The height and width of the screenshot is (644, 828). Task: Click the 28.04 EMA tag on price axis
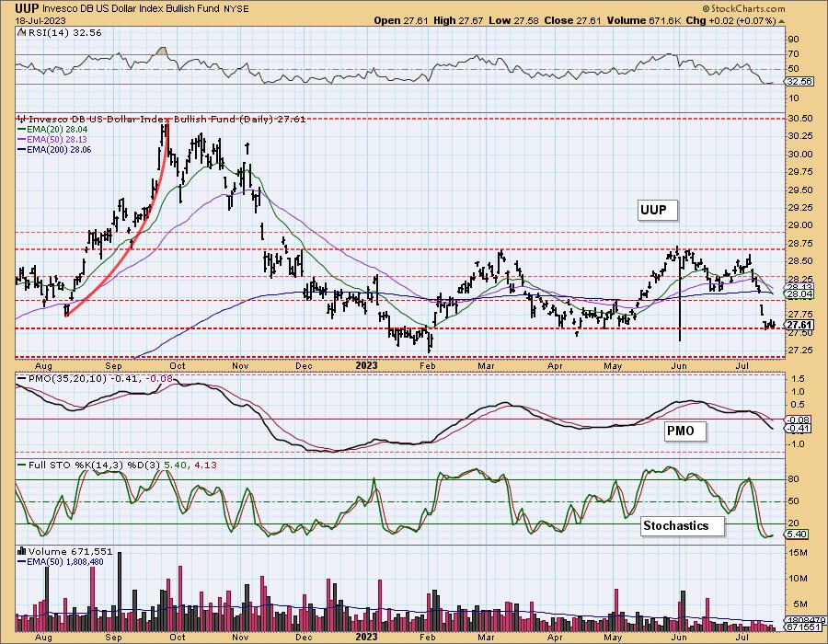[800, 294]
